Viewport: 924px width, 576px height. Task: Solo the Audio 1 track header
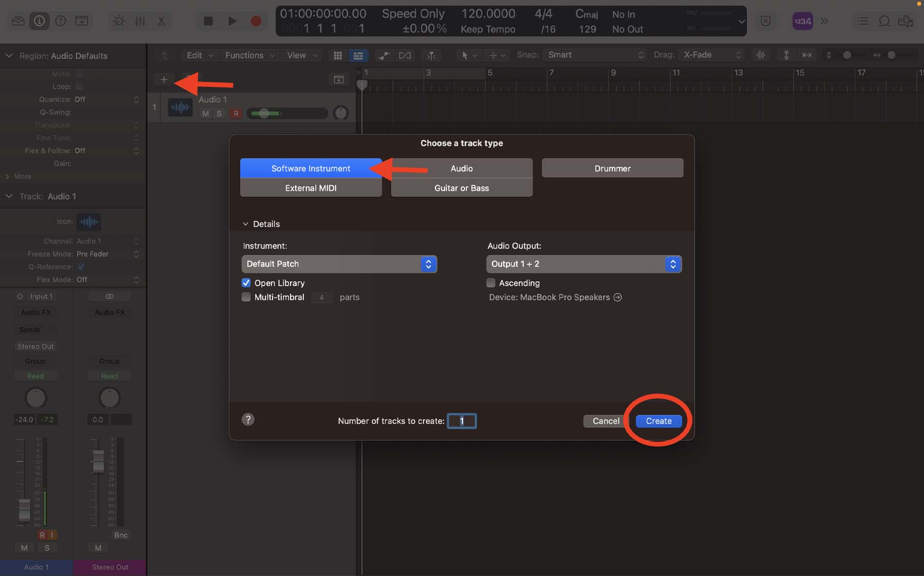coord(219,113)
